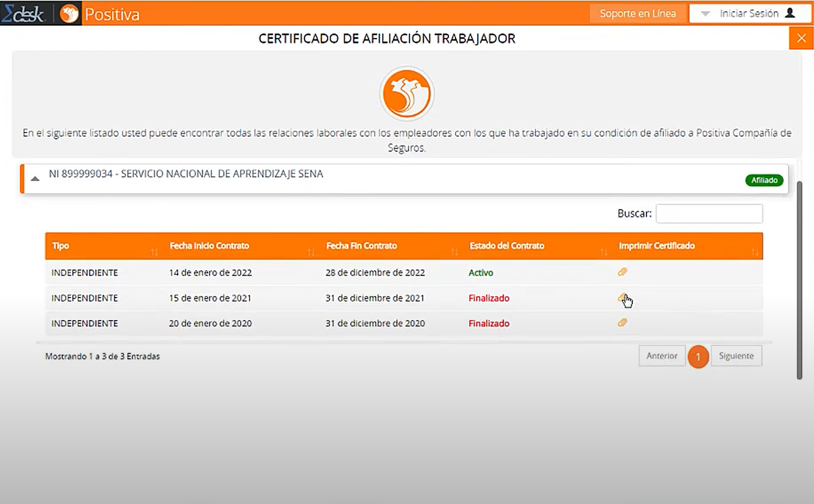The width and height of the screenshot is (814, 504).
Task: Click the Siguiente pagination button
Action: tap(735, 356)
